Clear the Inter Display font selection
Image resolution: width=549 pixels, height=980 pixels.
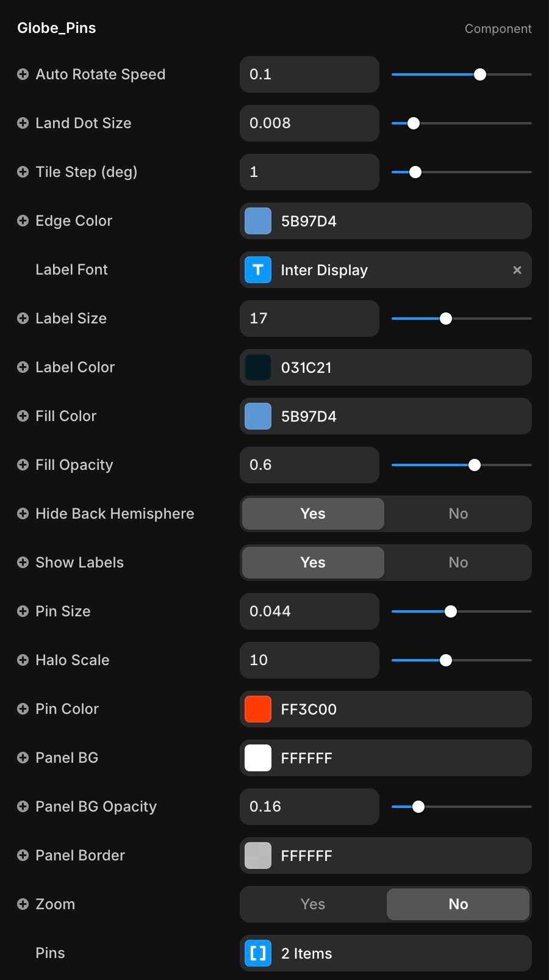tap(517, 270)
